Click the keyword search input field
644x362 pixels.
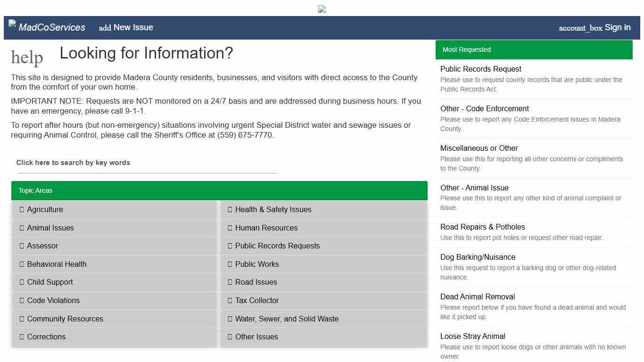[x=147, y=163]
